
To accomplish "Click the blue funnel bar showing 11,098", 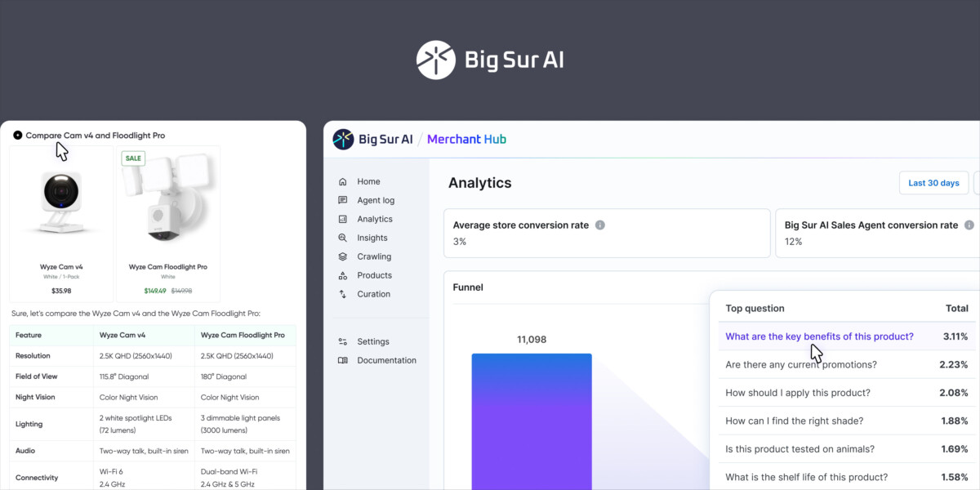I will point(532,421).
